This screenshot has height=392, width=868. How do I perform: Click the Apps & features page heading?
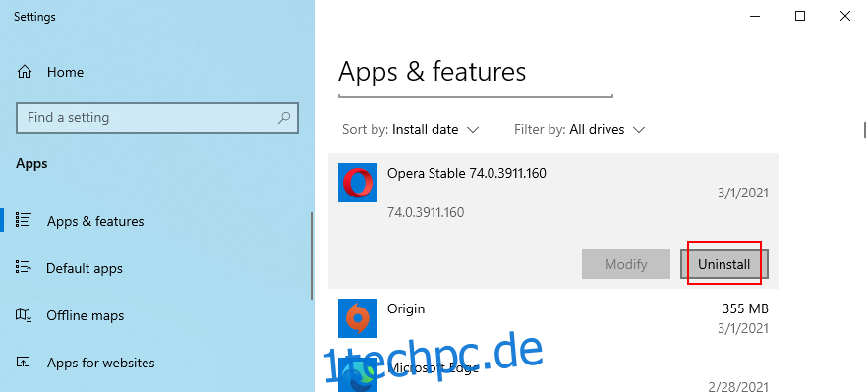[432, 72]
